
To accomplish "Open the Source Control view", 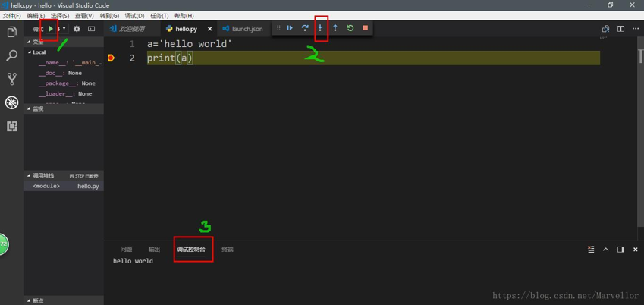I will (x=11, y=79).
